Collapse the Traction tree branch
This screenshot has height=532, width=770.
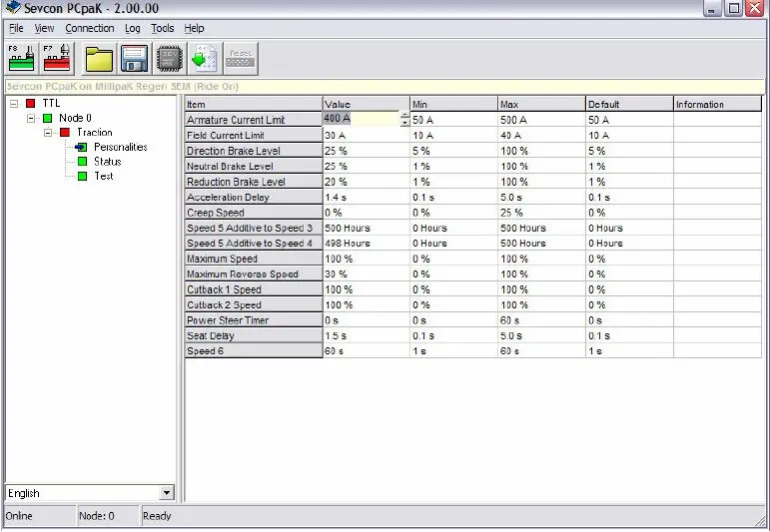point(48,133)
